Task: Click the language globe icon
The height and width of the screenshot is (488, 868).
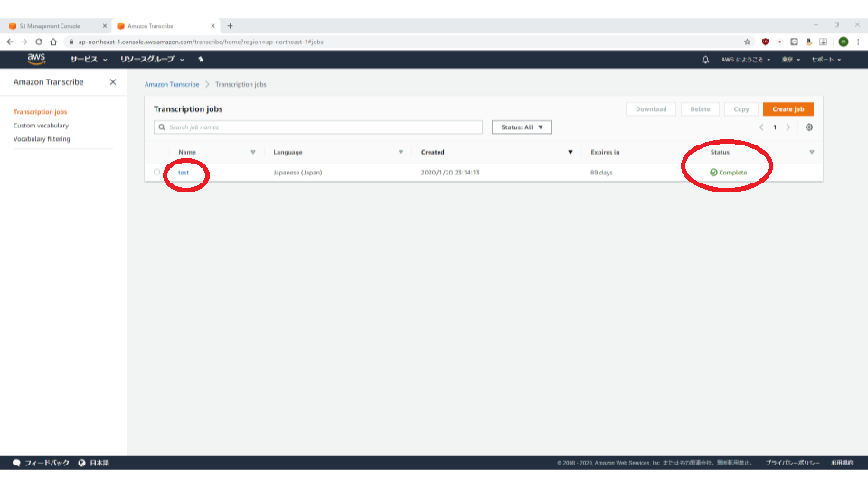Action: [82, 463]
